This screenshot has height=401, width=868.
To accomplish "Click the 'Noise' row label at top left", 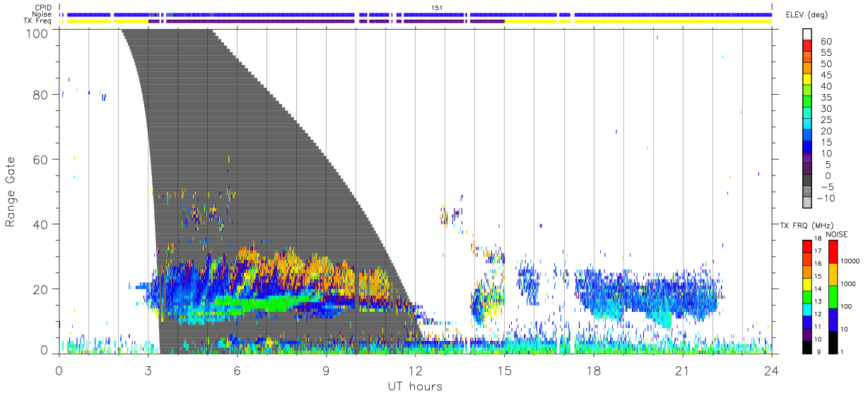I will click(x=42, y=14).
